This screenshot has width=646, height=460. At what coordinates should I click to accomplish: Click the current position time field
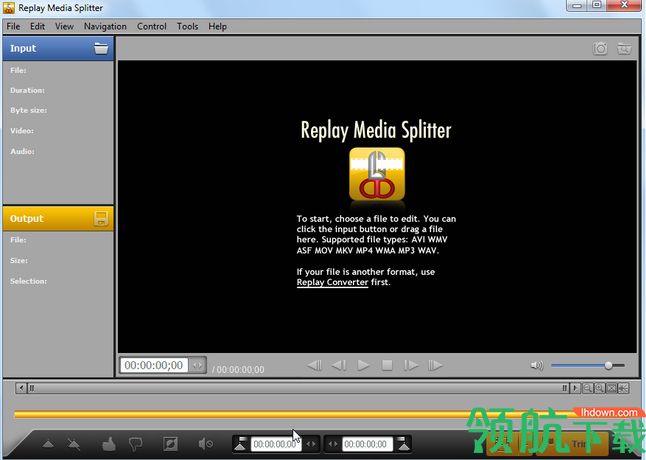click(154, 365)
